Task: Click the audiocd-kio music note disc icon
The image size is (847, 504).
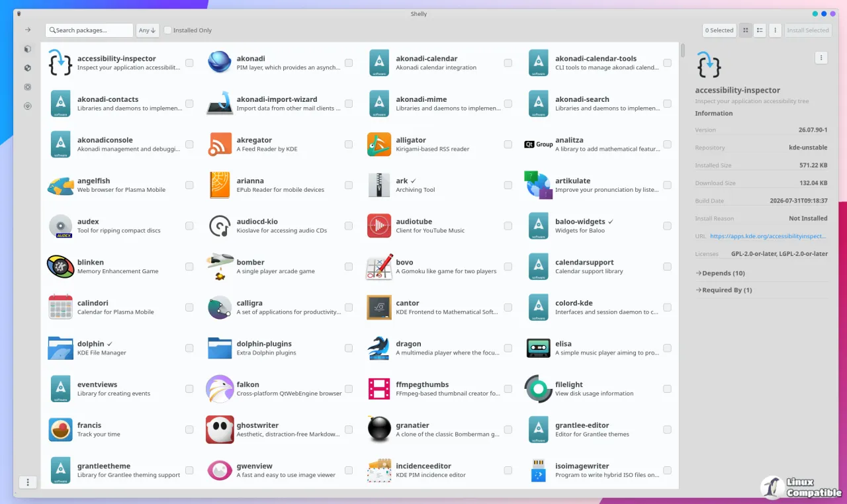Action: coord(220,226)
